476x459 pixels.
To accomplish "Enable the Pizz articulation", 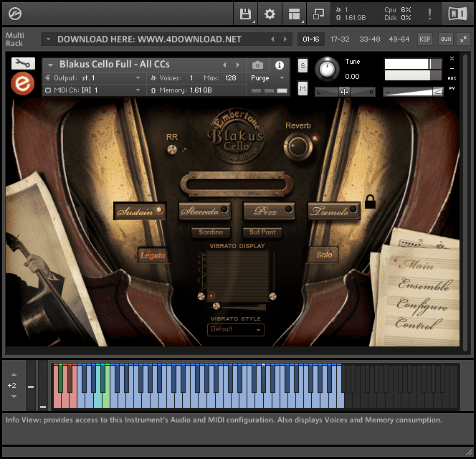I will coord(269,211).
